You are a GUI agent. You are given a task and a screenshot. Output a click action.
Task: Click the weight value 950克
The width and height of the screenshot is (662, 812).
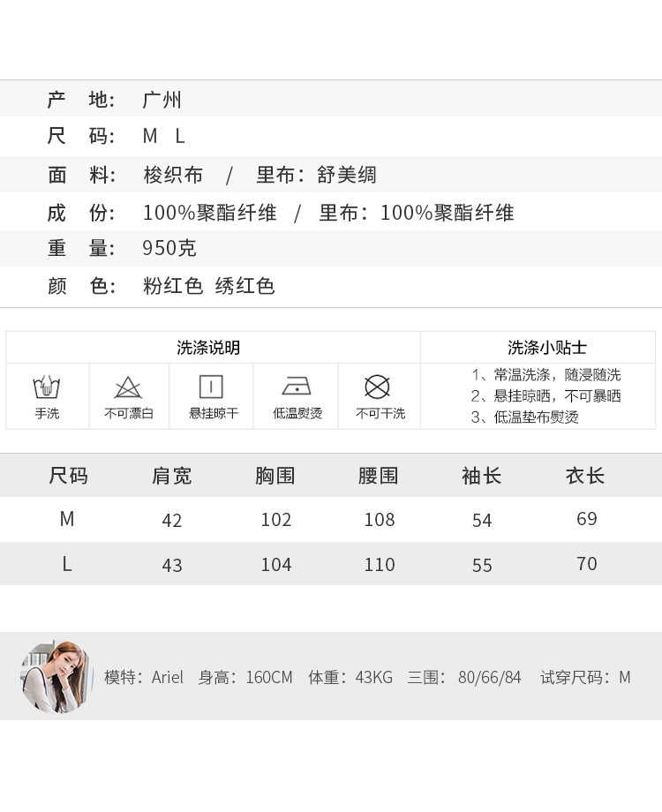[169, 248]
